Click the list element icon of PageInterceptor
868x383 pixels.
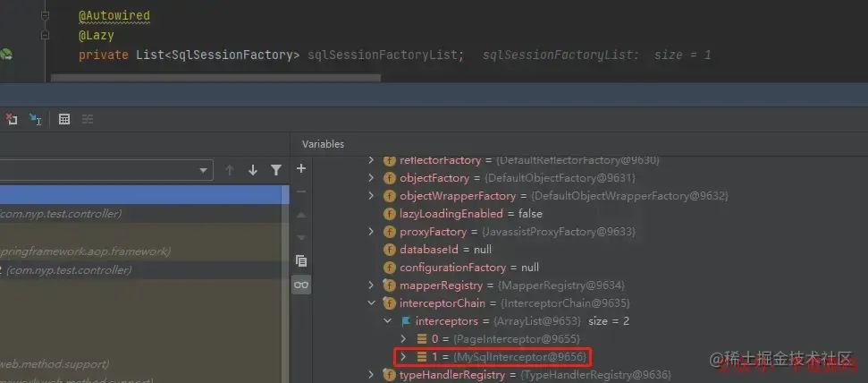422,338
